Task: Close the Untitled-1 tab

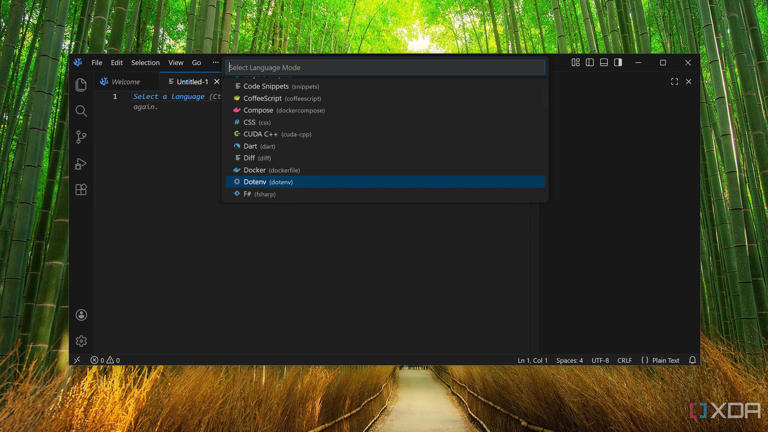Action: tap(216, 82)
